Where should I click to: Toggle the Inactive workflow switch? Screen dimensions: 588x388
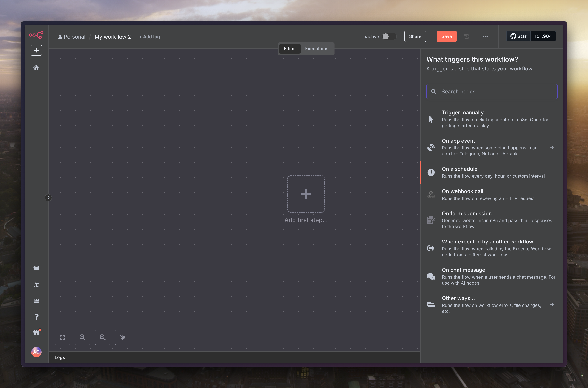(389, 37)
